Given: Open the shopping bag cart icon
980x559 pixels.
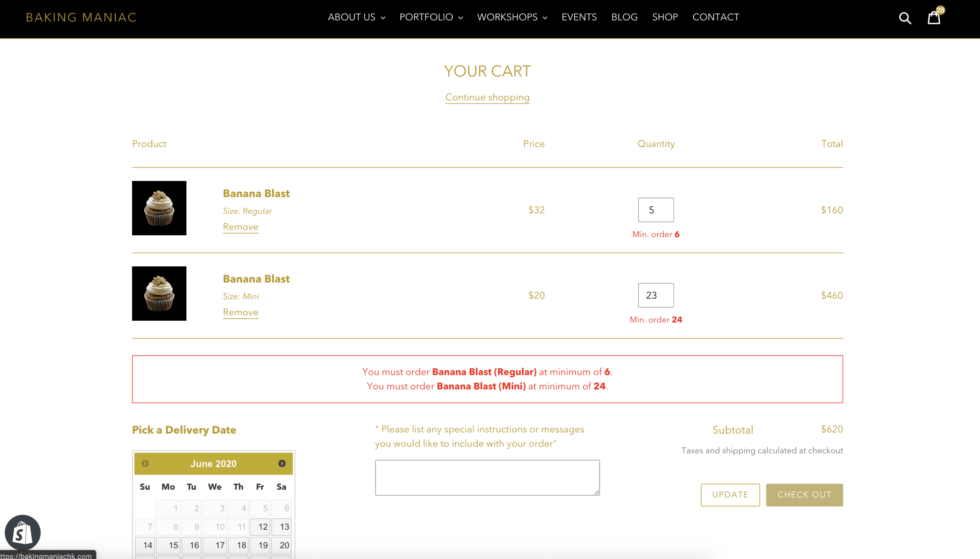Looking at the screenshot, I should (x=934, y=18).
